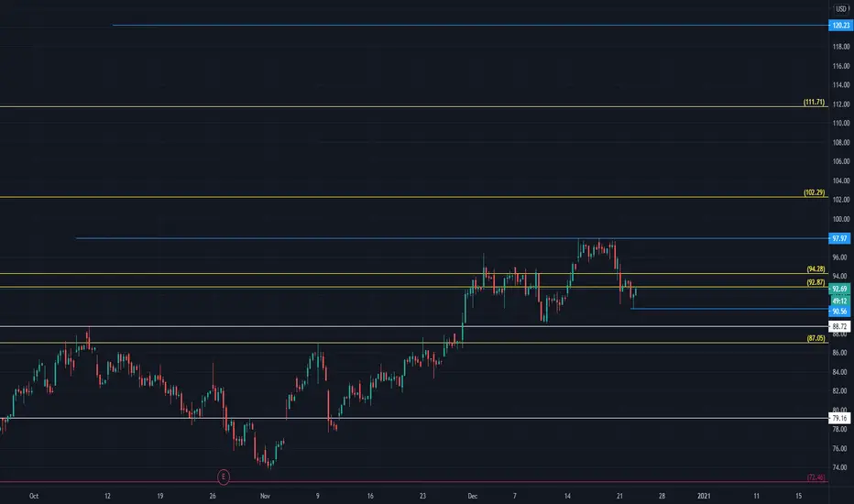Click the 84.00 price scale value
The width and height of the screenshot is (854, 504).
coord(839,372)
